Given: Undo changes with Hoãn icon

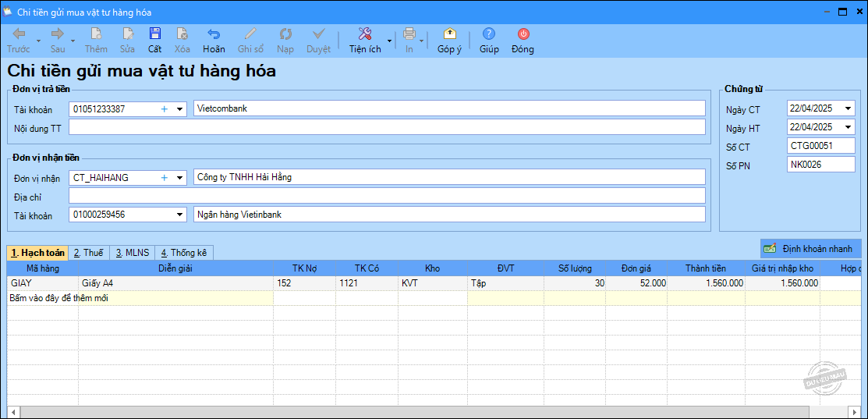Looking at the screenshot, I should pos(214,34).
